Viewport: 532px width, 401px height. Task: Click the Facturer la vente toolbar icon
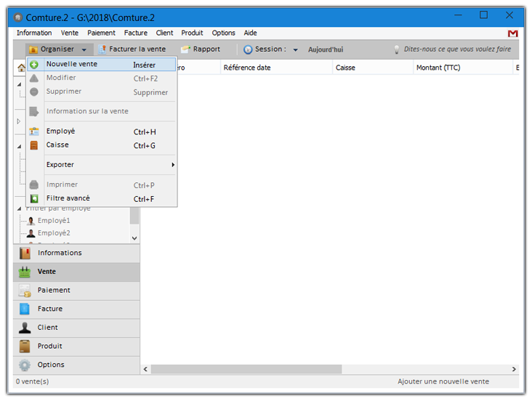pos(102,49)
